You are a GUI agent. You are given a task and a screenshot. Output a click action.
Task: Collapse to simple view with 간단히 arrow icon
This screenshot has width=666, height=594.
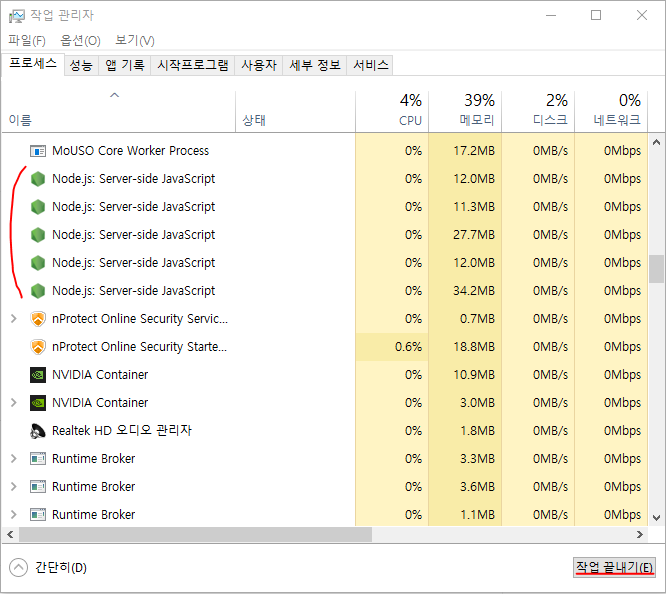(x=18, y=568)
